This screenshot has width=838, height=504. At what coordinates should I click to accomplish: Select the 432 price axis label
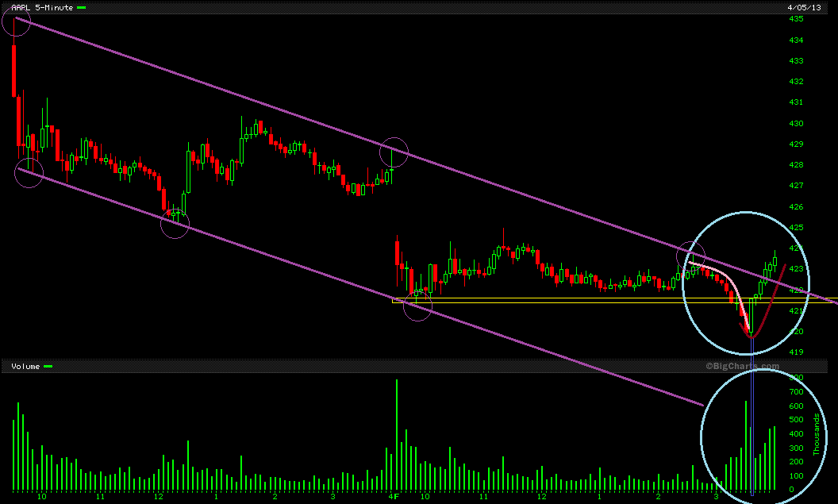tap(796, 82)
